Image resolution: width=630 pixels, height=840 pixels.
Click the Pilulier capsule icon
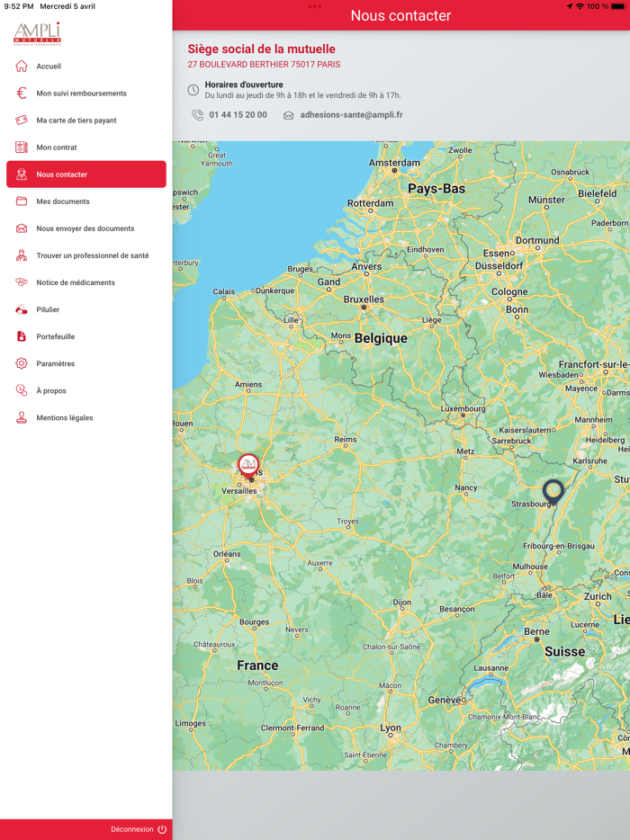click(x=22, y=309)
